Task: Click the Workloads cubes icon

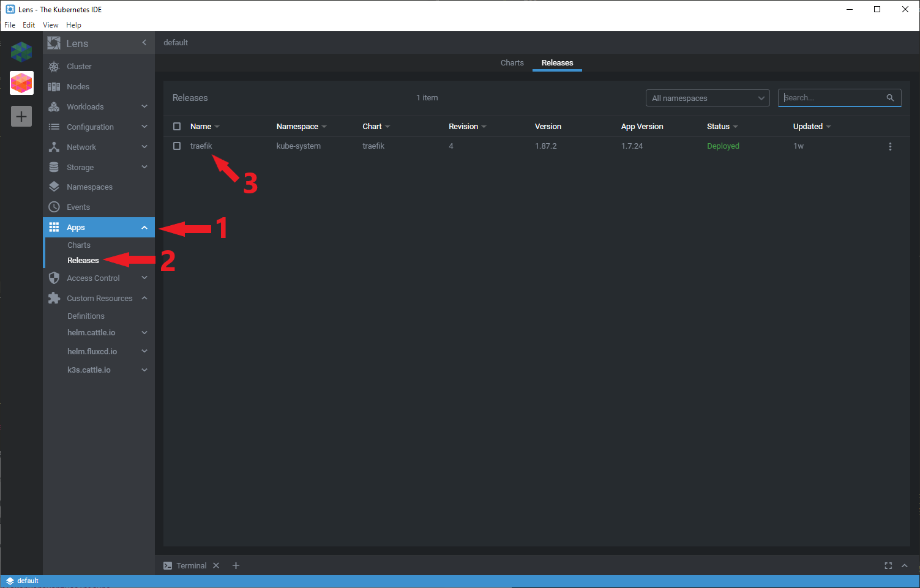Action: pyautogui.click(x=54, y=106)
